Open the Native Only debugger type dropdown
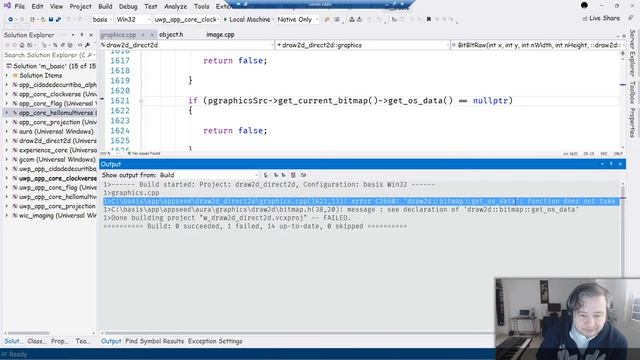 coord(298,19)
